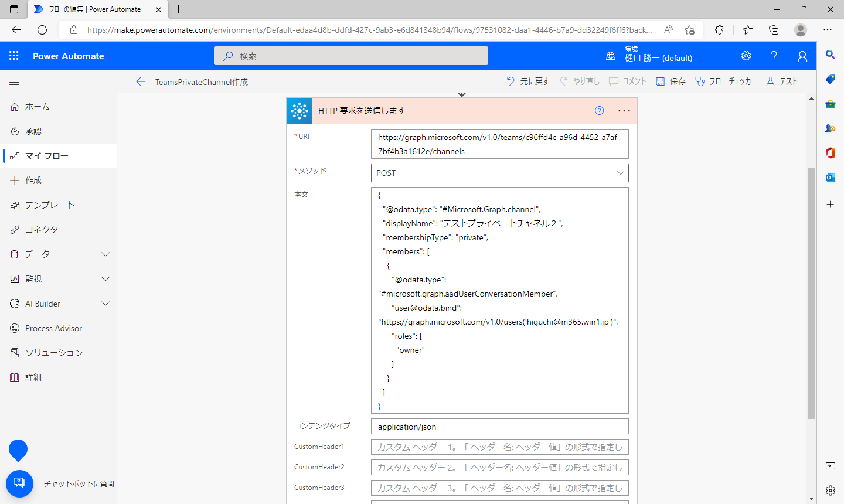This screenshot has height=504, width=844.
Task: Open the app launcher waffle icon
Action: (14, 56)
